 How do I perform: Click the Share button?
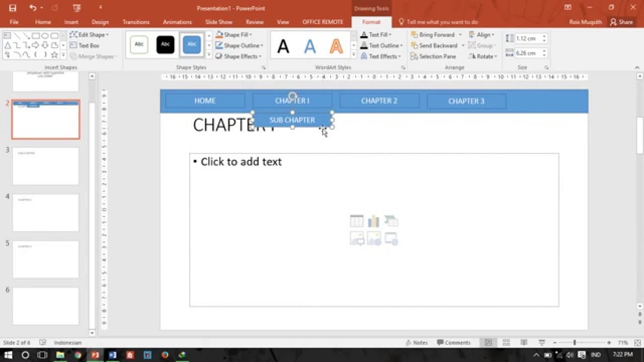621,22
